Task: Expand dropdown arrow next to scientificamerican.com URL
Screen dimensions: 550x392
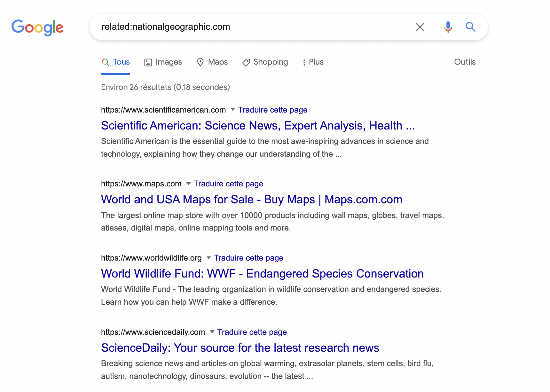Action: 233,110
